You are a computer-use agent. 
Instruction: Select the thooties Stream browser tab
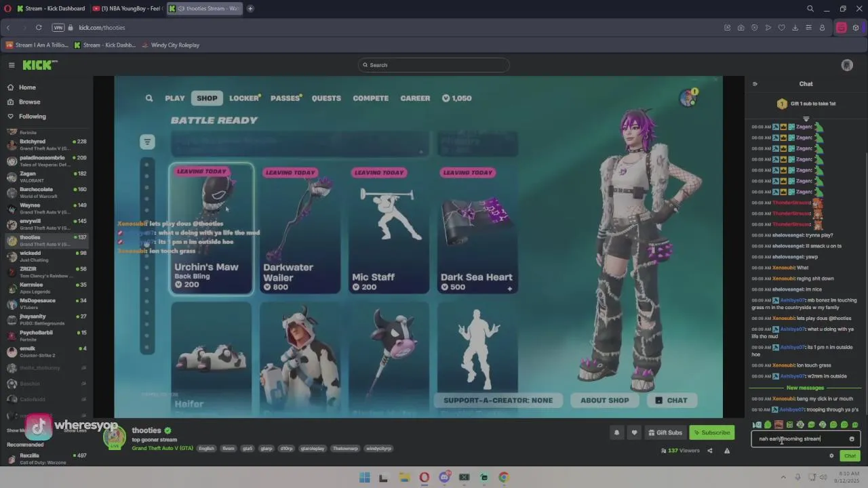pos(203,9)
